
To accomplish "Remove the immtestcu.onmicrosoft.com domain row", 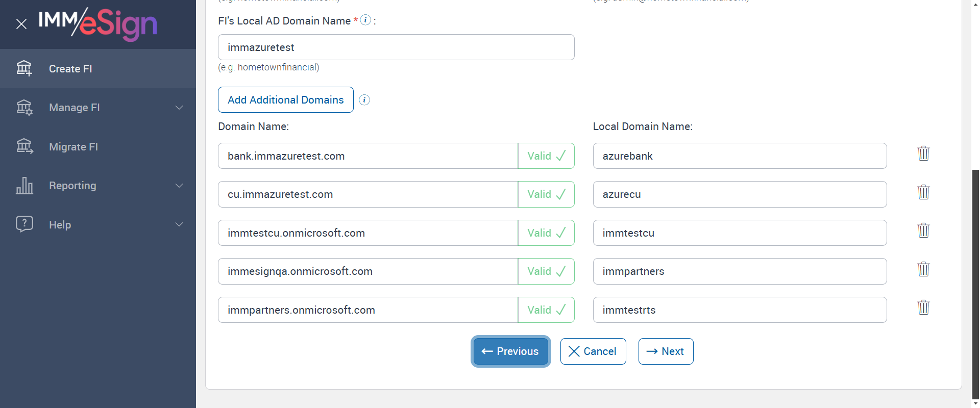I will [923, 231].
